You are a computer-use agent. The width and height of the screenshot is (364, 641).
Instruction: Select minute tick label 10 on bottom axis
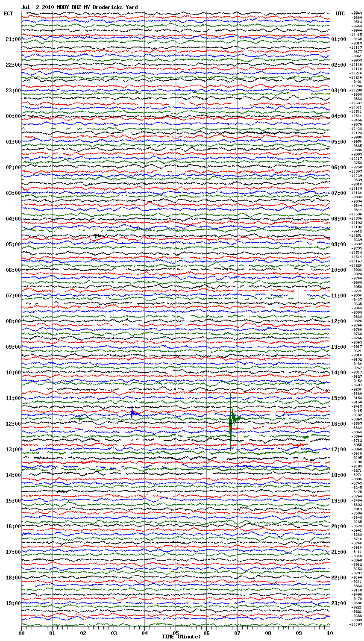click(329, 633)
